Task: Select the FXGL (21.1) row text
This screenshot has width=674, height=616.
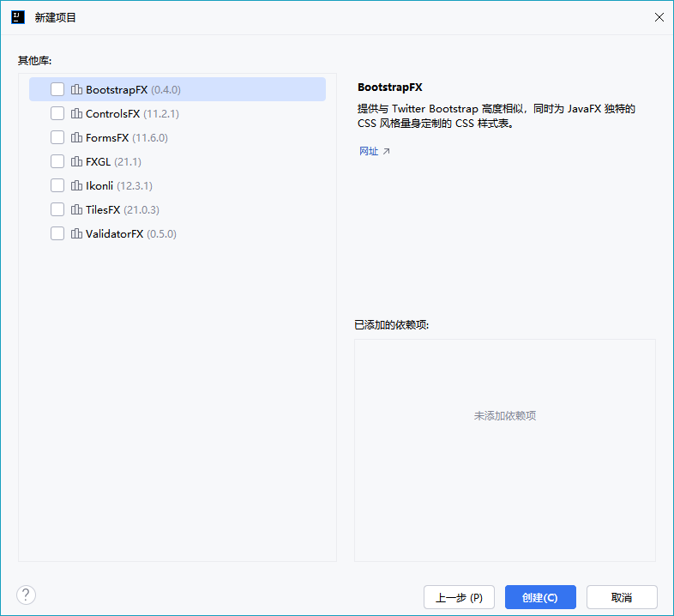Action: tap(113, 162)
